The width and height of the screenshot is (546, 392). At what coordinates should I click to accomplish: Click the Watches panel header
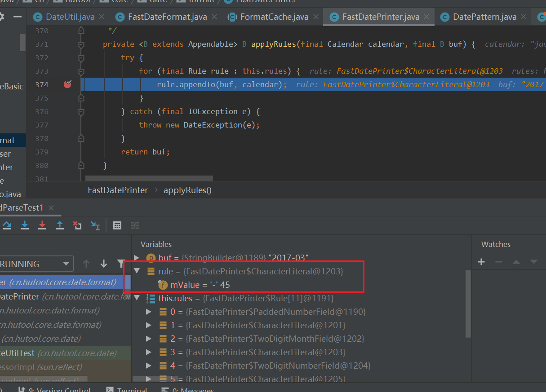pos(496,244)
